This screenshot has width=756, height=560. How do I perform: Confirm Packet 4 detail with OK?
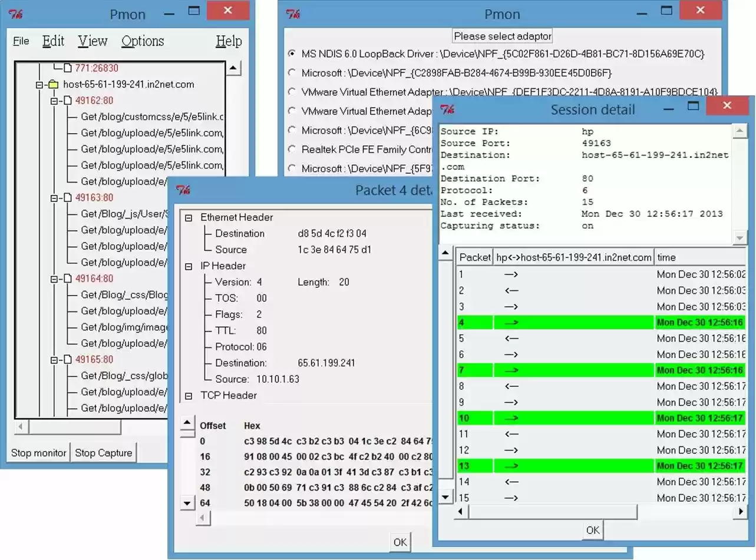pos(400,542)
